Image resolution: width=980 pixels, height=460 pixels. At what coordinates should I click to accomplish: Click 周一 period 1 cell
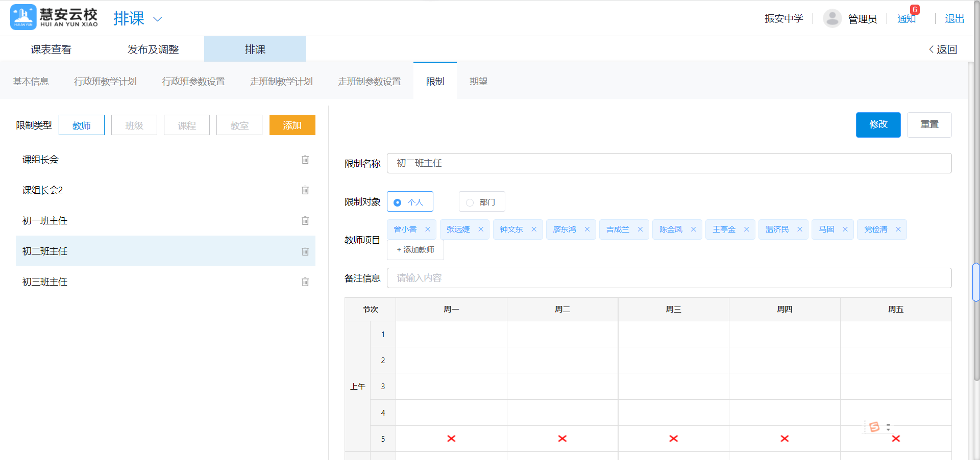451,335
